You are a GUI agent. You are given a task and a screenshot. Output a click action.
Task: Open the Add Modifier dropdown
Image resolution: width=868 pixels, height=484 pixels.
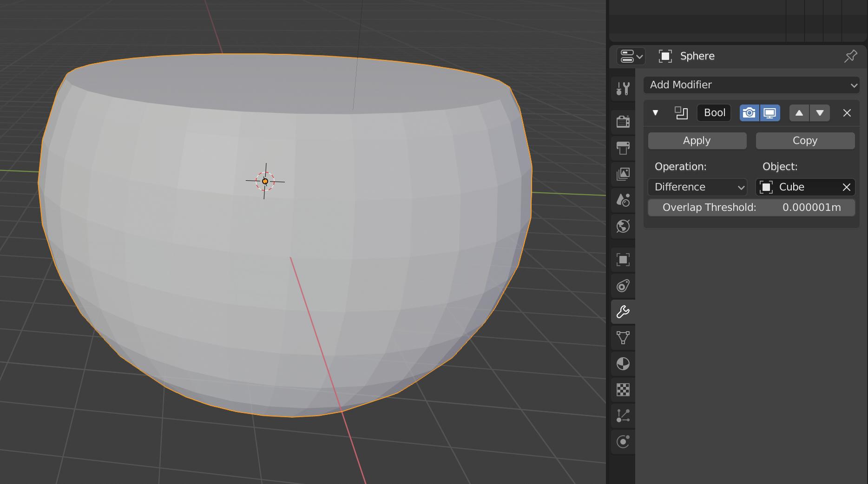(751, 85)
